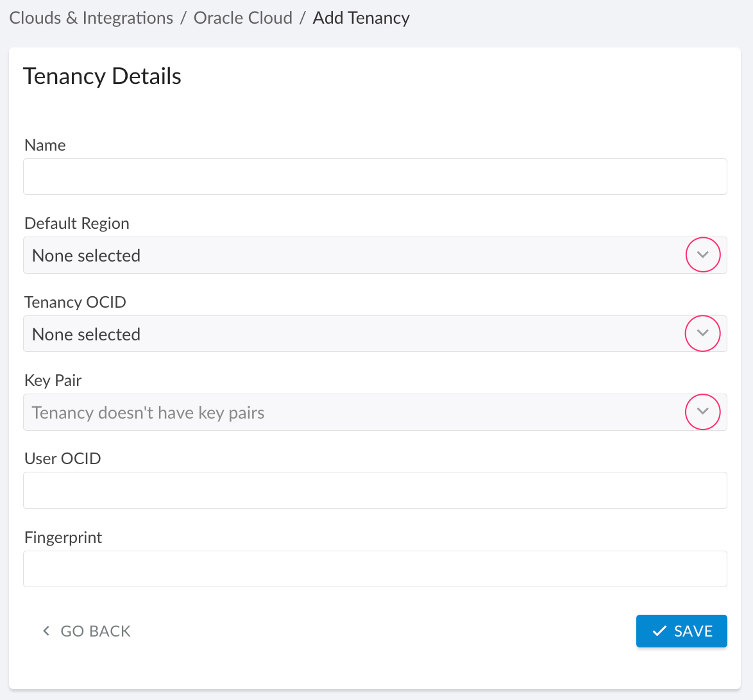
Task: Click the left arrow icon beside GO BACK
Action: 45,631
